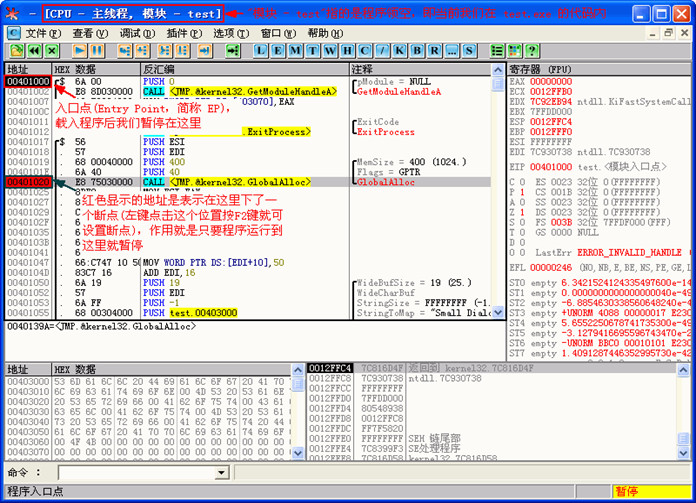Toggle breakpoint at address 00401020
The image size is (696, 503).
(28, 182)
